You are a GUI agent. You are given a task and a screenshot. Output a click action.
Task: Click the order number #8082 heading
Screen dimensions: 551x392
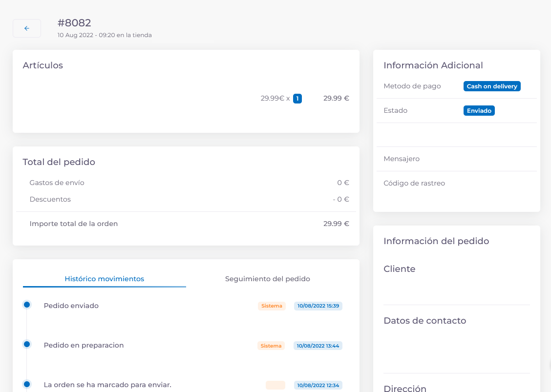click(x=74, y=23)
